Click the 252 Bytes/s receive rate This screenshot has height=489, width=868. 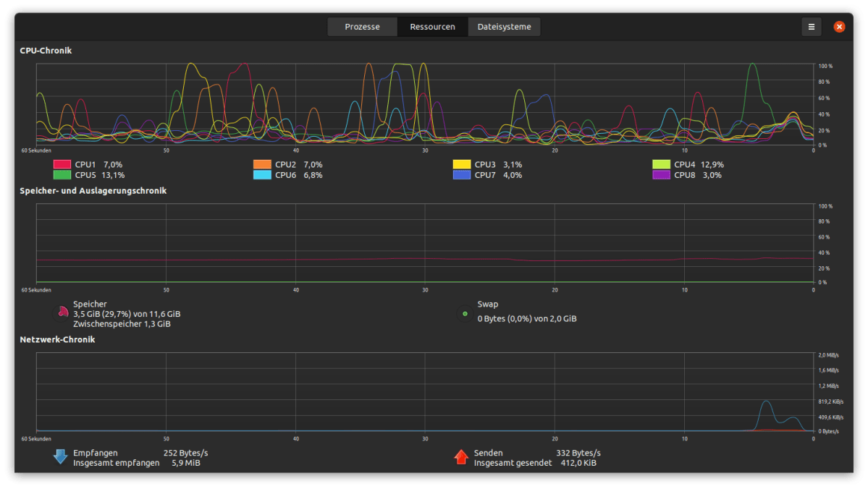coord(185,453)
